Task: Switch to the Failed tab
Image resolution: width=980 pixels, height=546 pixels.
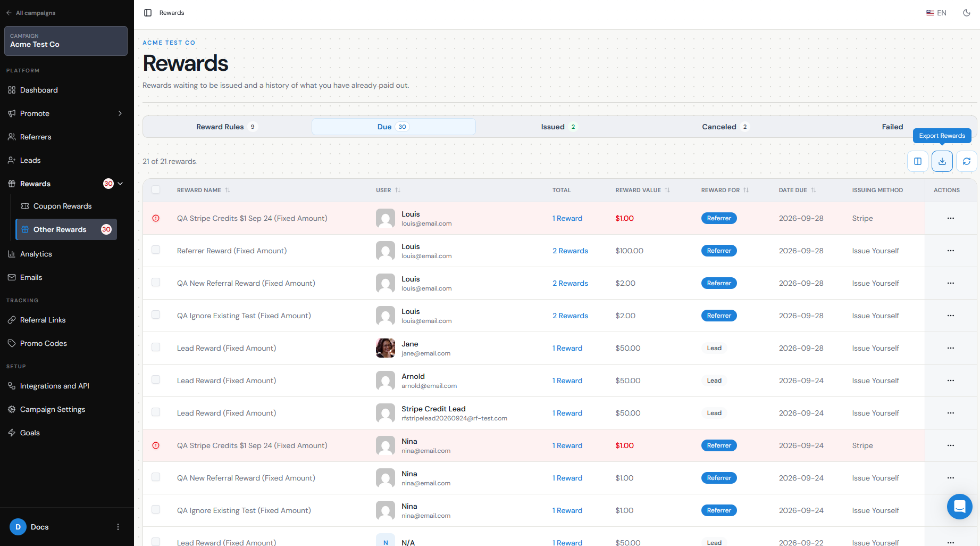Action: (x=892, y=127)
